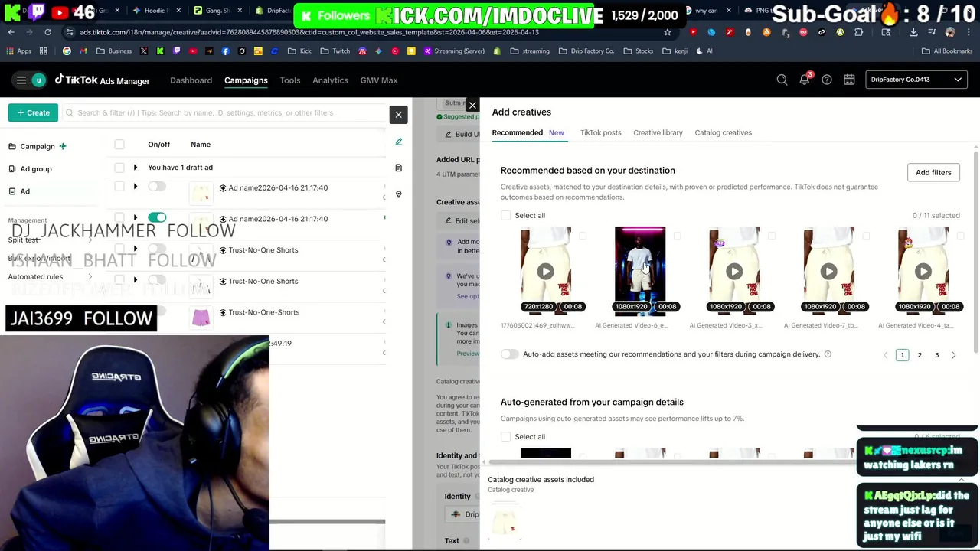The width and height of the screenshot is (980, 551).
Task: Go to page 3 of creatives
Action: coord(936,355)
